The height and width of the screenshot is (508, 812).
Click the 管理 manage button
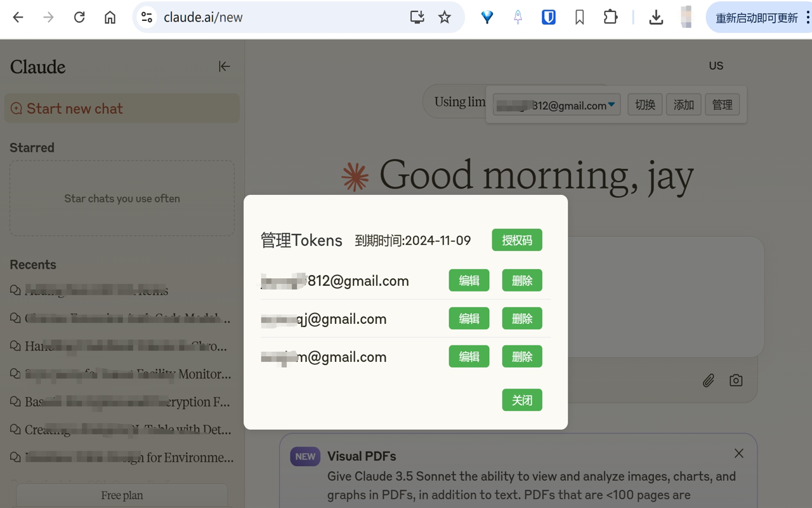pyautogui.click(x=722, y=105)
